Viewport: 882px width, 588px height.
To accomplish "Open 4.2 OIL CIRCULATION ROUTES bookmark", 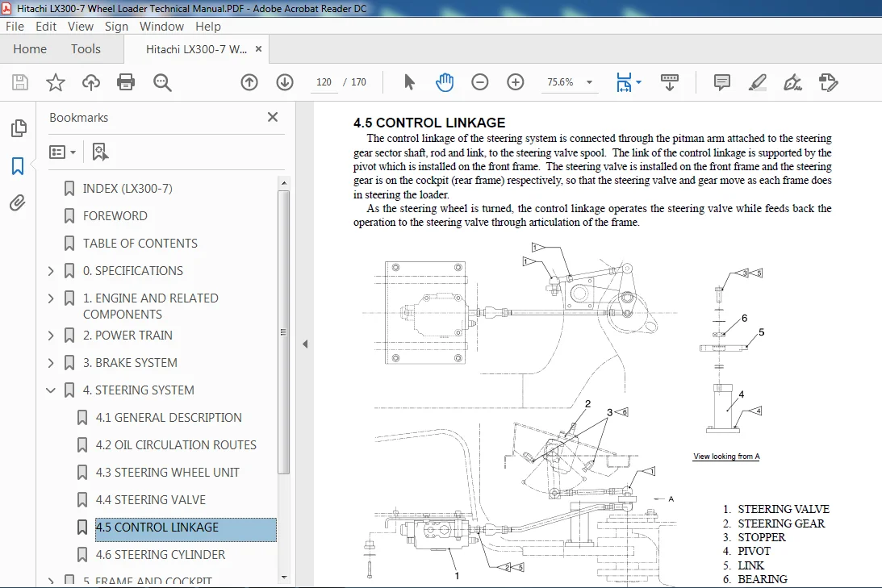I will click(176, 445).
